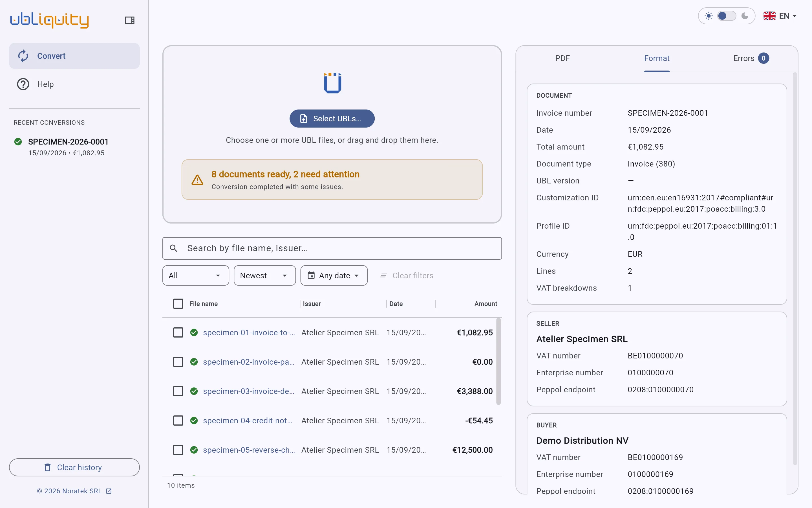Click the Clear history button
The width and height of the screenshot is (812, 508).
point(74,467)
